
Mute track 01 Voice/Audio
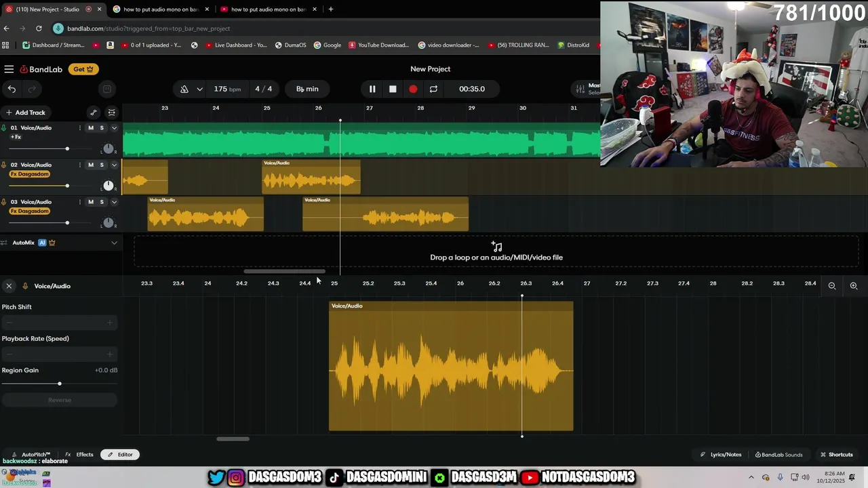[91, 128]
